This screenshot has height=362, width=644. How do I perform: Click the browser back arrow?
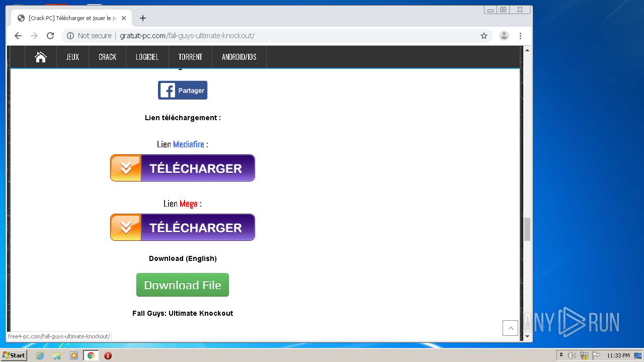pyautogui.click(x=18, y=36)
